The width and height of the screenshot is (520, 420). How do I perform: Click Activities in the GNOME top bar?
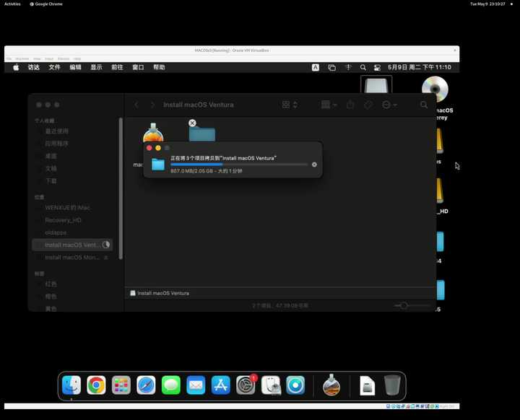pos(12,4)
